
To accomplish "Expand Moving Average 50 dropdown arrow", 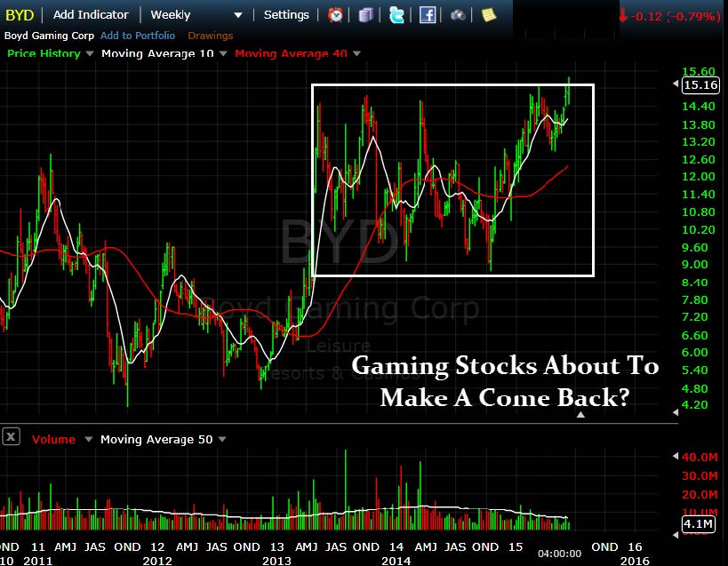I will (222, 439).
